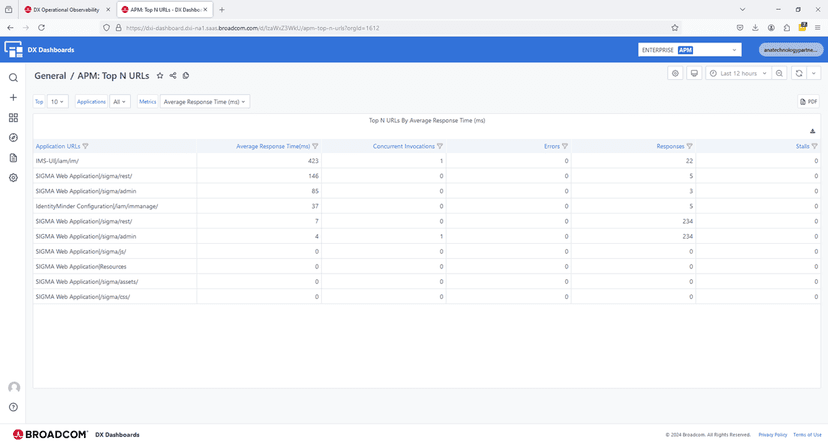Switch to DX Operational Observability browser tab
Image resolution: width=828 pixels, height=445 pixels.
coord(68,9)
